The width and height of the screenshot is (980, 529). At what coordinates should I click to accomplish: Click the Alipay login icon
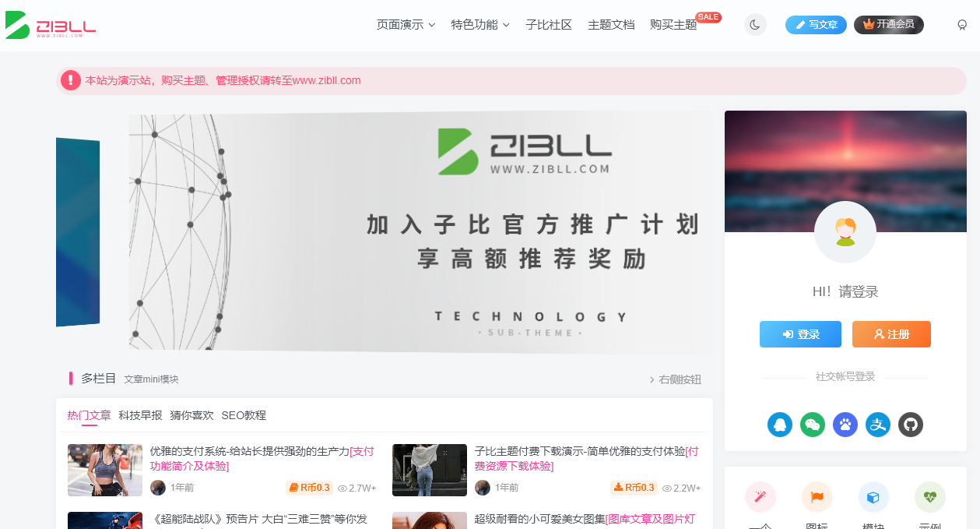coord(878,425)
